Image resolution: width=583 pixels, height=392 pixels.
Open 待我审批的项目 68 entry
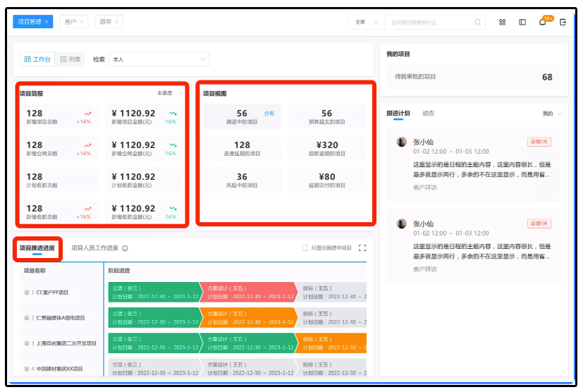(474, 77)
